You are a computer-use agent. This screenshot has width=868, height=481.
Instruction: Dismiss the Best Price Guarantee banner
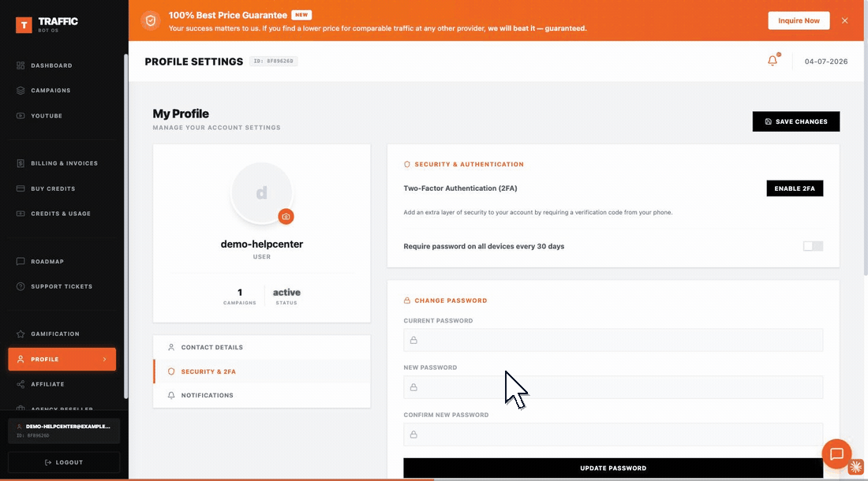tap(845, 21)
